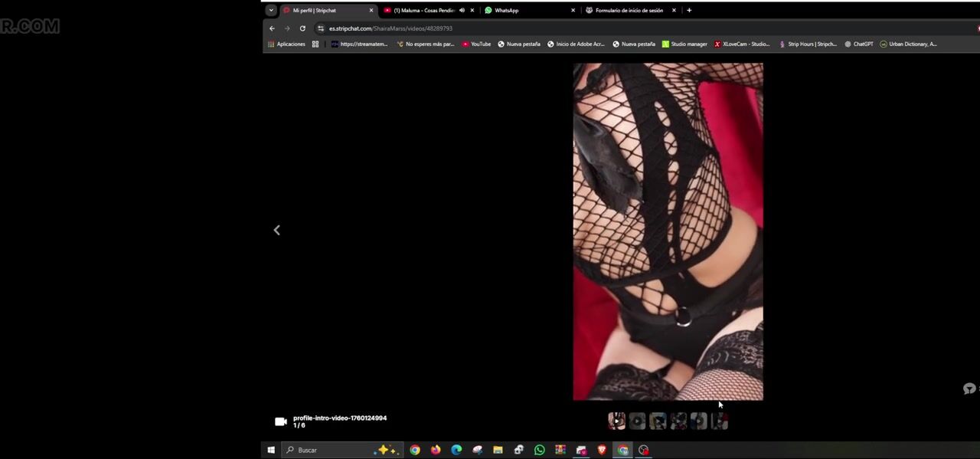Open File Explorer from the taskbar
980x459 pixels.
(x=498, y=450)
